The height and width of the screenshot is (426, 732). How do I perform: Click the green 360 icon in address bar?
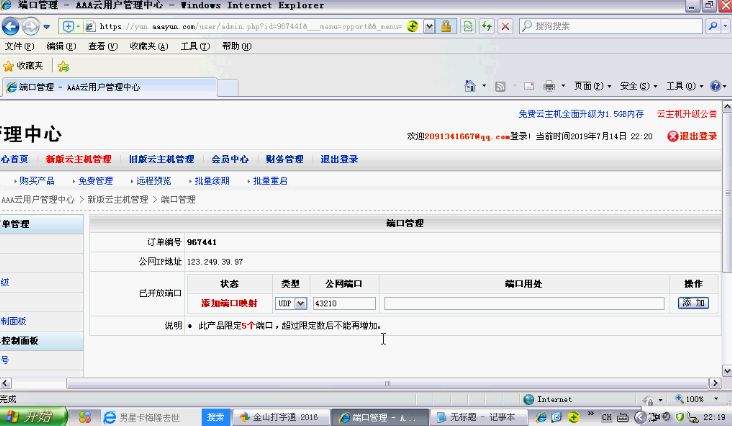point(412,26)
